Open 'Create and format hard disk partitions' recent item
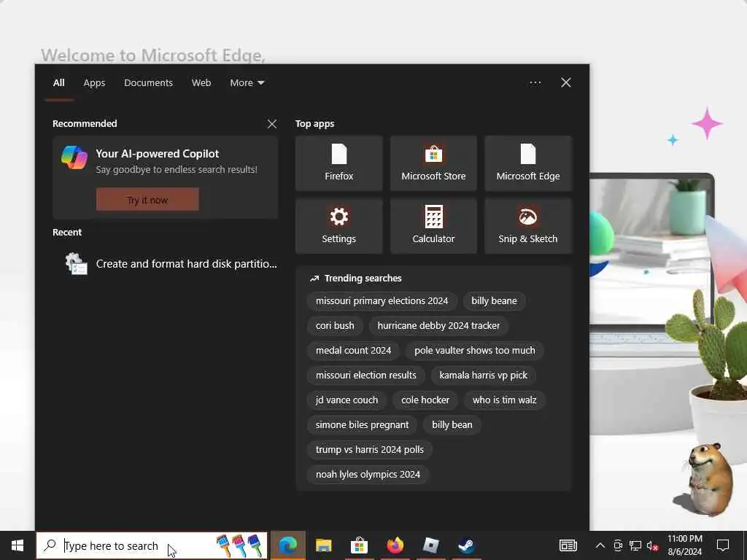 [166, 264]
